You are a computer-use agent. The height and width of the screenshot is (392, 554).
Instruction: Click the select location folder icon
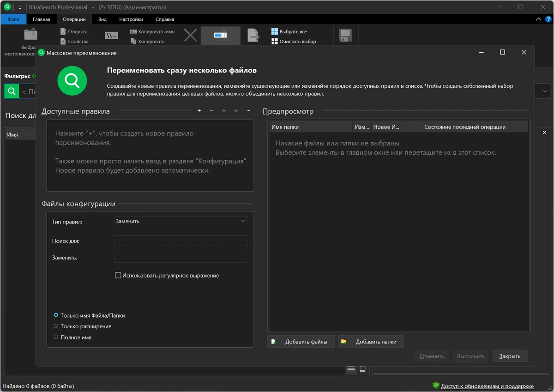click(30, 35)
